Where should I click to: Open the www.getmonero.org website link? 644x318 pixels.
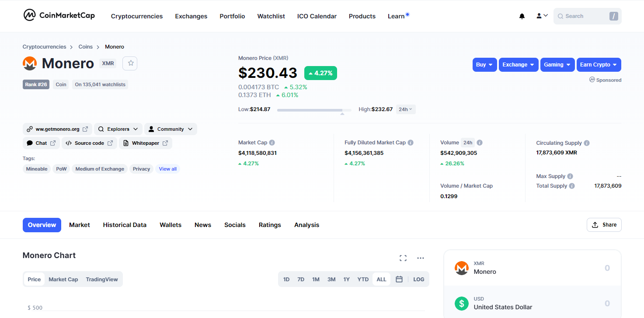(57, 129)
